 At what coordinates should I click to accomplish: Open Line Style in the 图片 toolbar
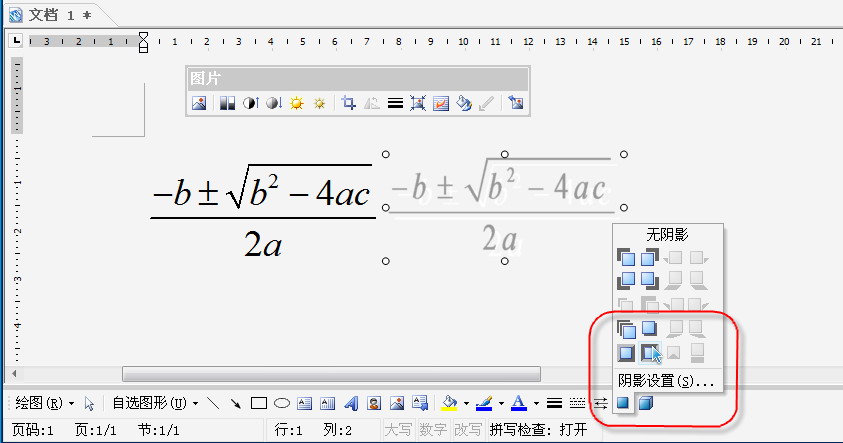point(395,103)
